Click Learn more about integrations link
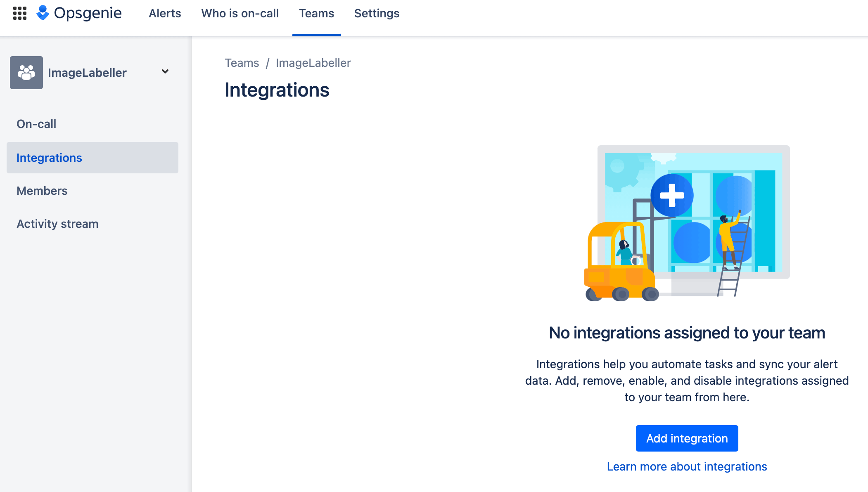 point(687,466)
